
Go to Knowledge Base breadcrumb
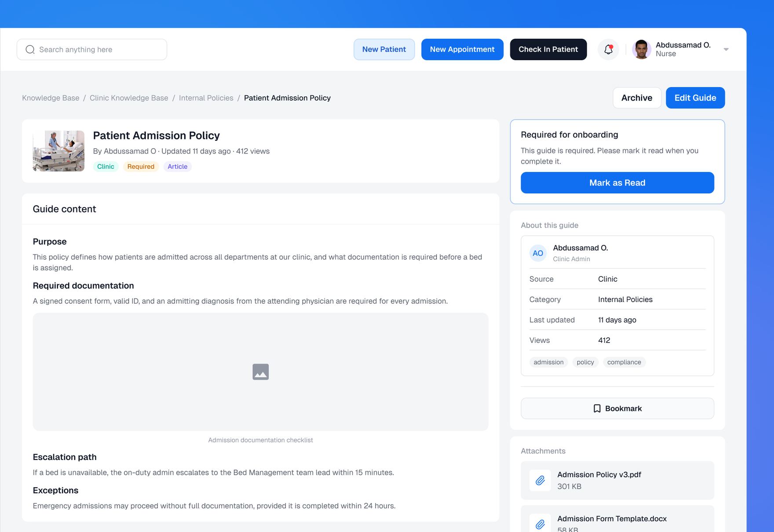click(x=51, y=98)
